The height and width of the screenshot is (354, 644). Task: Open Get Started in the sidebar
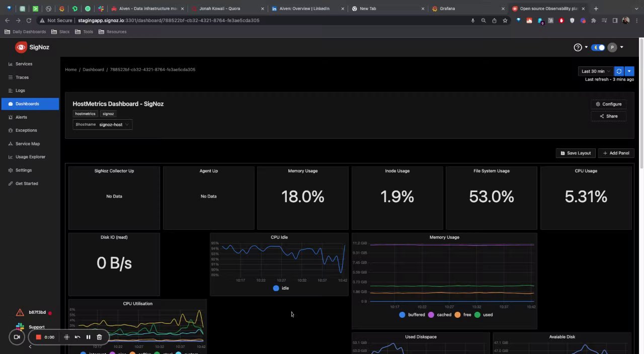30,184
